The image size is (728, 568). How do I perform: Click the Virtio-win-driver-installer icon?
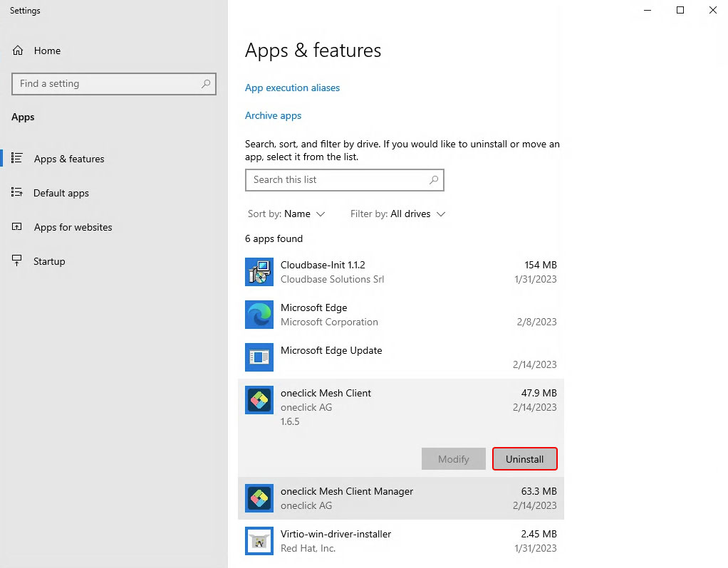pyautogui.click(x=259, y=541)
